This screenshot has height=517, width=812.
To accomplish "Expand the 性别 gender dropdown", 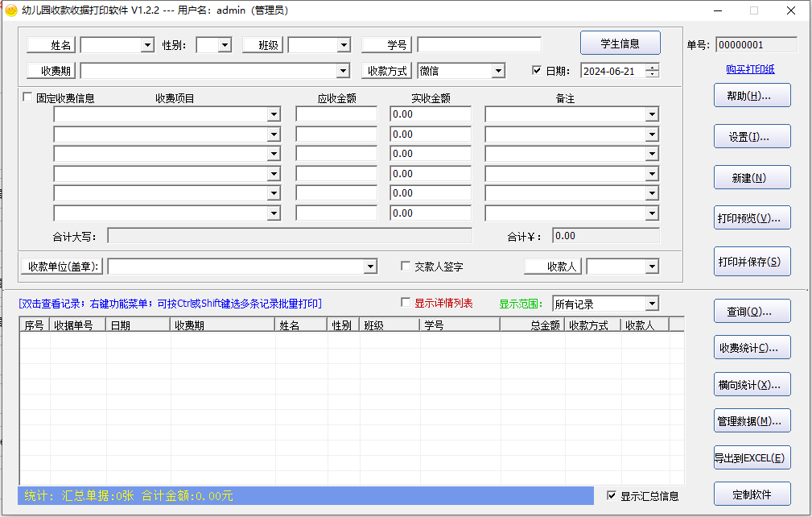I will pyautogui.click(x=225, y=45).
